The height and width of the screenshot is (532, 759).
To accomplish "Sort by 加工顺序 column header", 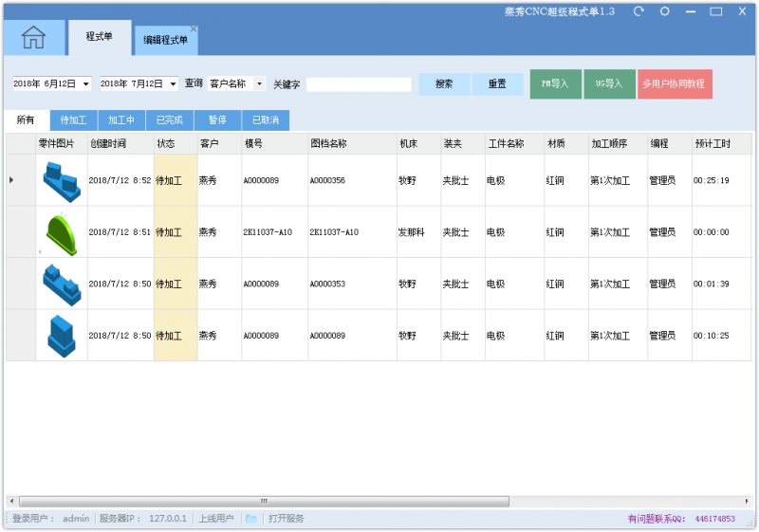I will [x=619, y=143].
